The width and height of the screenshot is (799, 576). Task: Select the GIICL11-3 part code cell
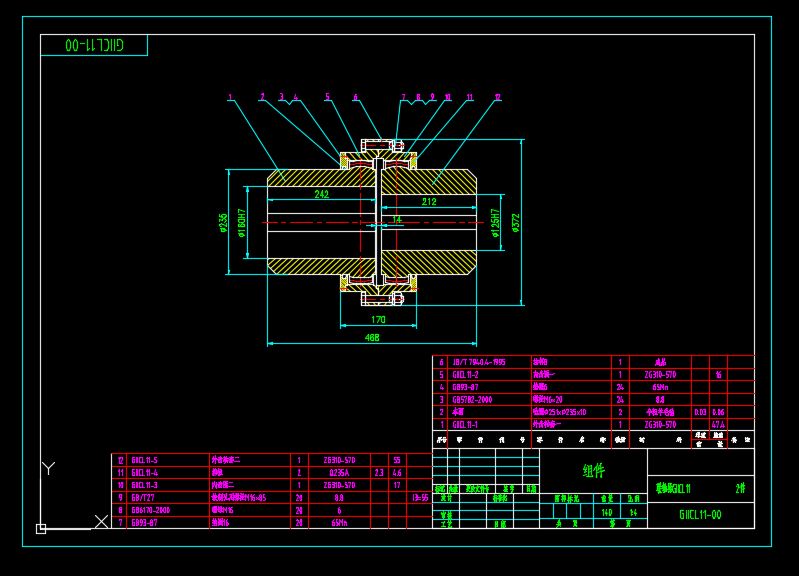click(x=144, y=485)
